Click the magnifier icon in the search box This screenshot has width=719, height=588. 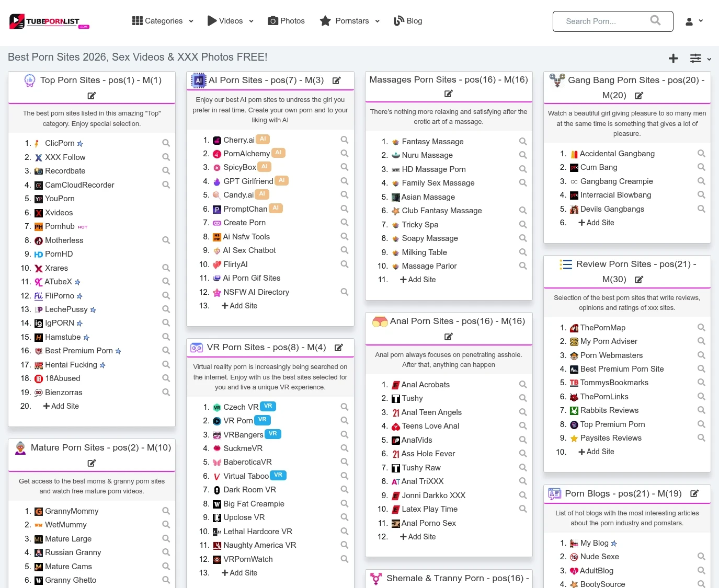coord(655,20)
